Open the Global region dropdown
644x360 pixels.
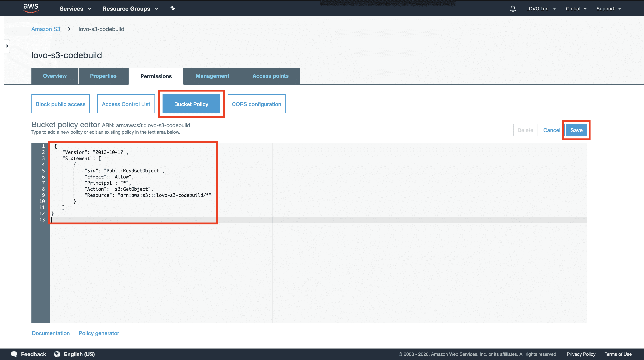click(x=576, y=9)
